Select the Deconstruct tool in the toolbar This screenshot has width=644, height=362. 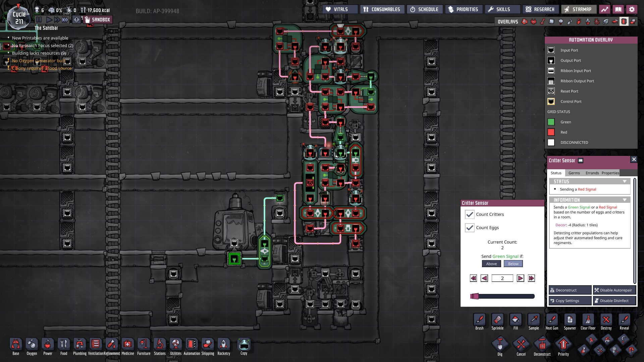click(x=542, y=346)
